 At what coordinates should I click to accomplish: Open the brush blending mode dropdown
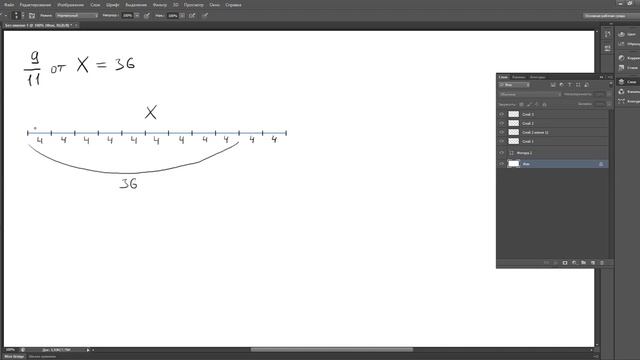pos(77,16)
